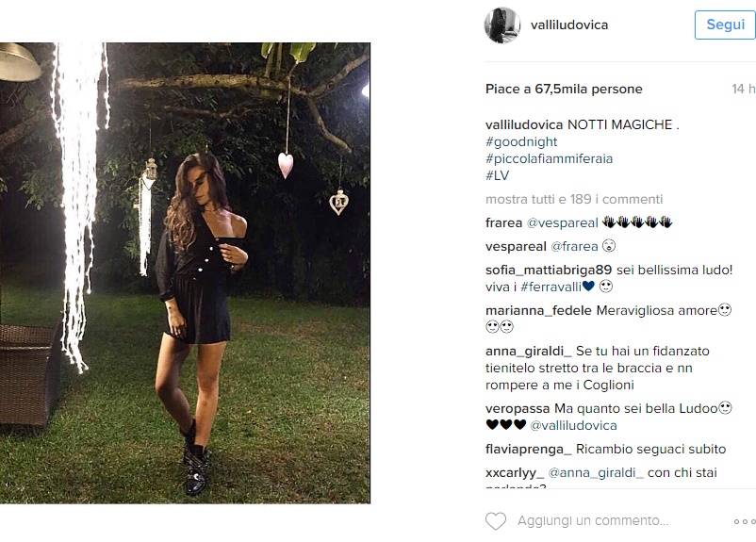View likes count 67,5mila persone
The height and width of the screenshot is (542, 756).
tap(564, 90)
